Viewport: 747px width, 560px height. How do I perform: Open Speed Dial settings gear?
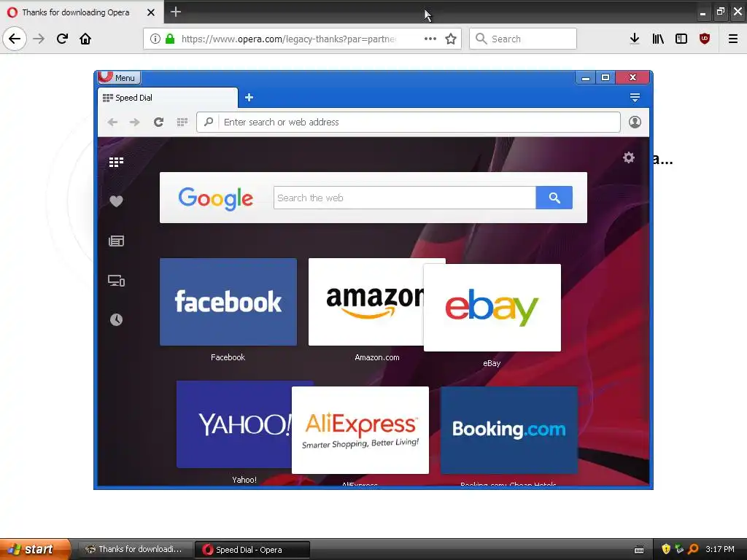coord(629,157)
